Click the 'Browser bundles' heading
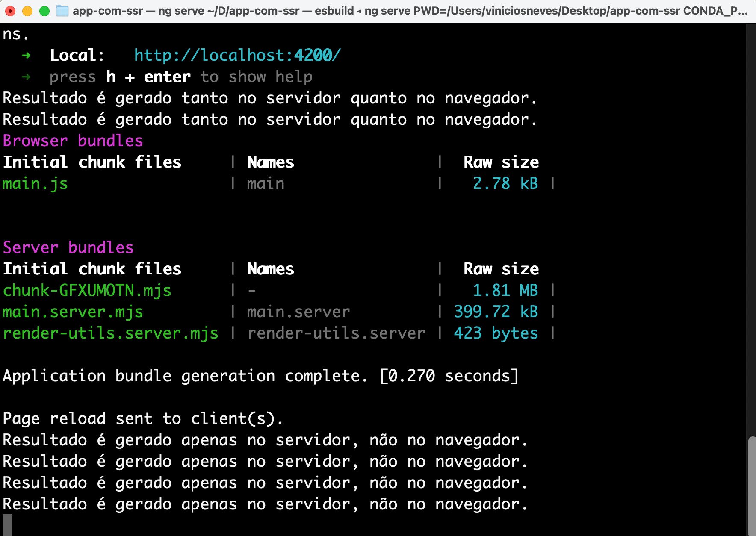 click(73, 141)
